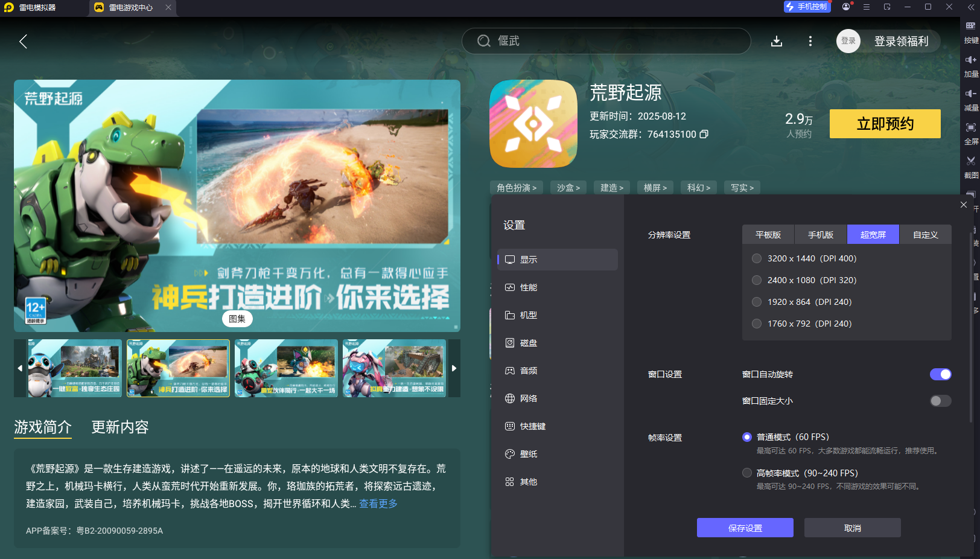Expand the 角色扮演 > category tag
Image resolution: width=980 pixels, height=559 pixels.
tap(517, 188)
